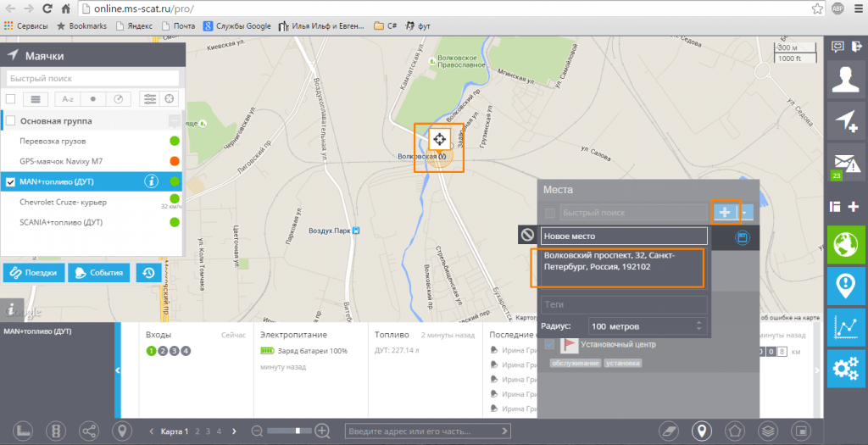
Task: Select Перевозка грузов tracker
Action: (x=92, y=142)
